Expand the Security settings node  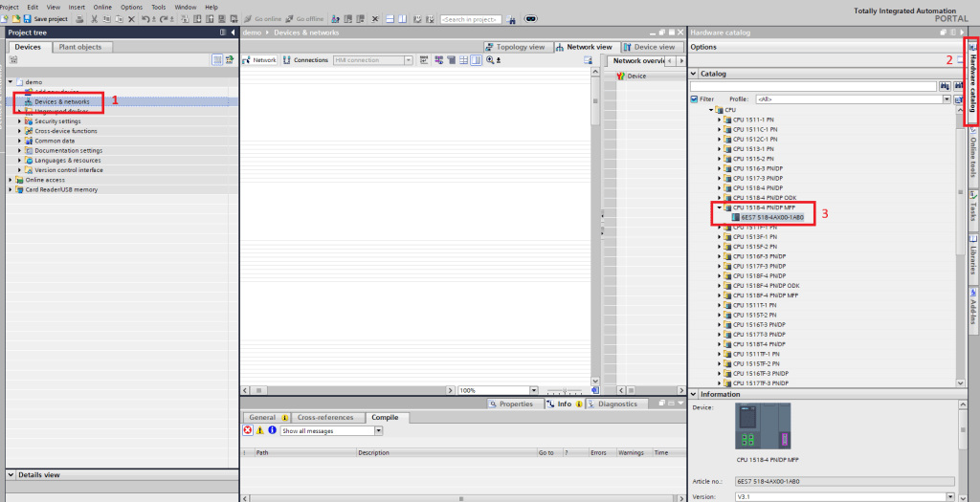click(19, 121)
